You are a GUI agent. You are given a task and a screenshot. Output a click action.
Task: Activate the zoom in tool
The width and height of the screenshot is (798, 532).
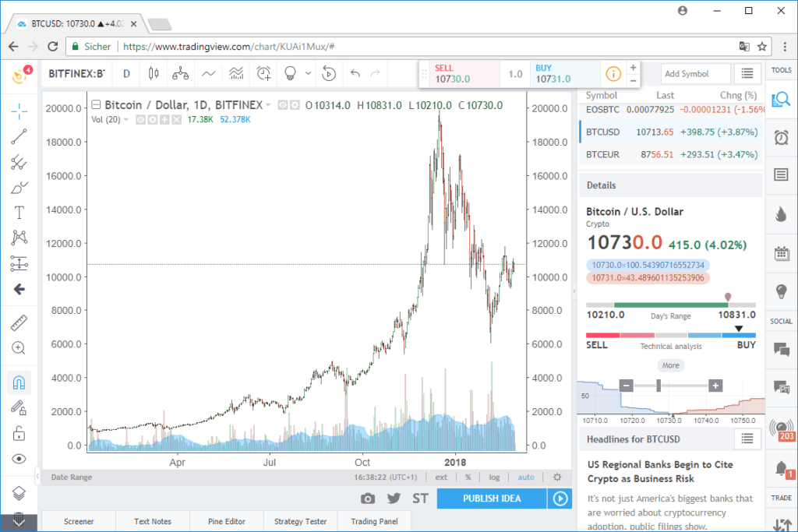click(x=19, y=348)
